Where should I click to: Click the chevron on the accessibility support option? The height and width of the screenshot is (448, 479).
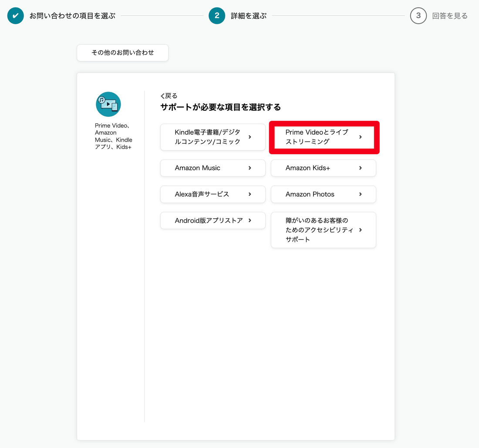point(361,230)
